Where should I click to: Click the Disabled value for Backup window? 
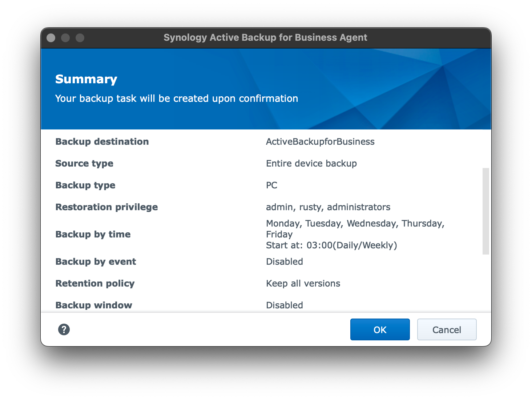tap(285, 305)
